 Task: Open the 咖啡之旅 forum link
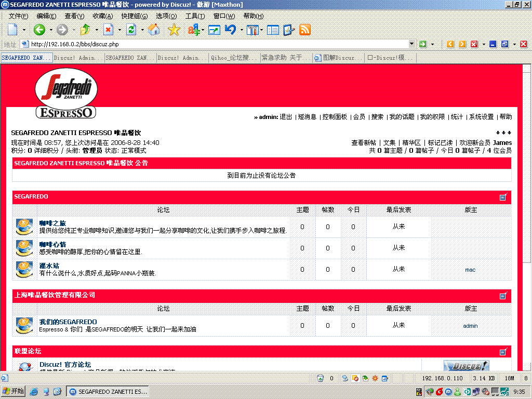coord(52,223)
